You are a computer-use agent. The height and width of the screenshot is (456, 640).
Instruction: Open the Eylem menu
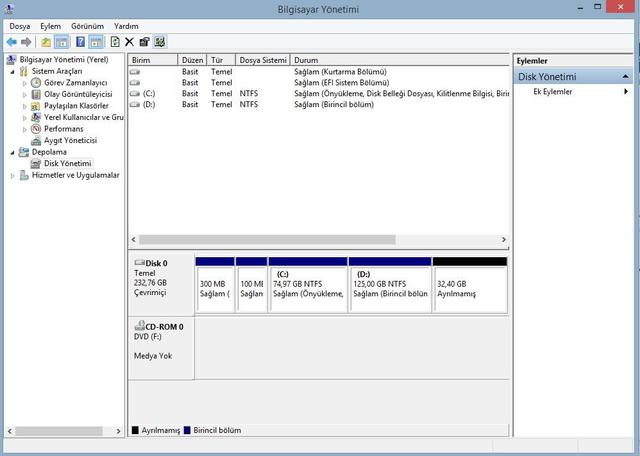(x=51, y=26)
